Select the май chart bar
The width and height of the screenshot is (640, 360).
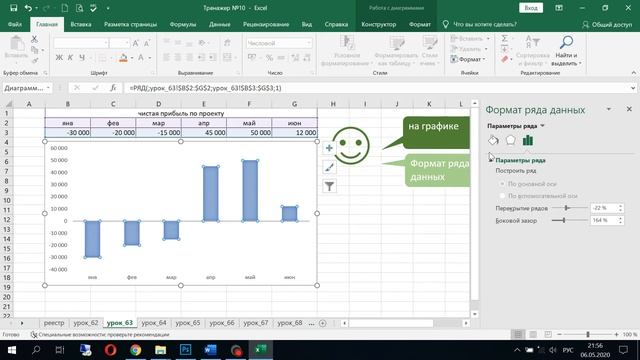coord(250,191)
